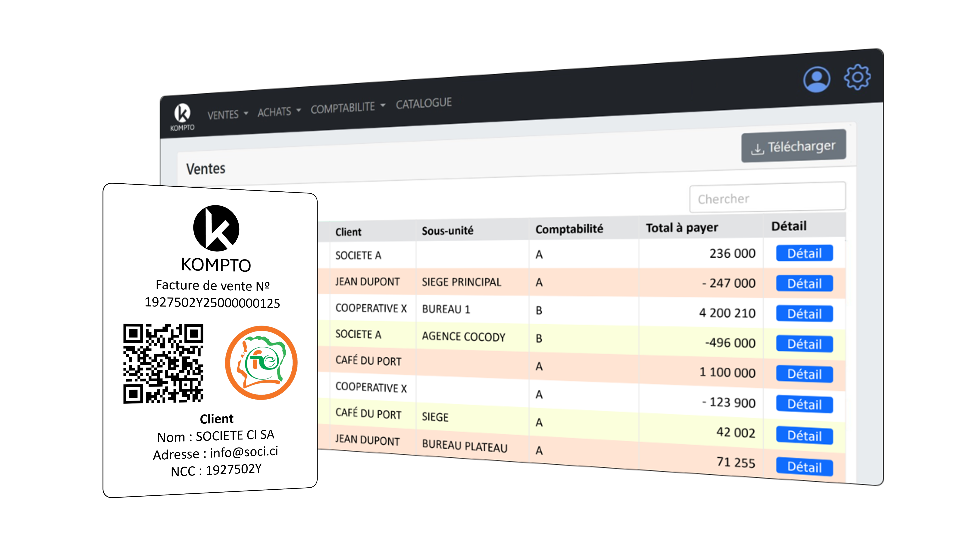
Task: Click the Télécharger button
Action: 793,146
